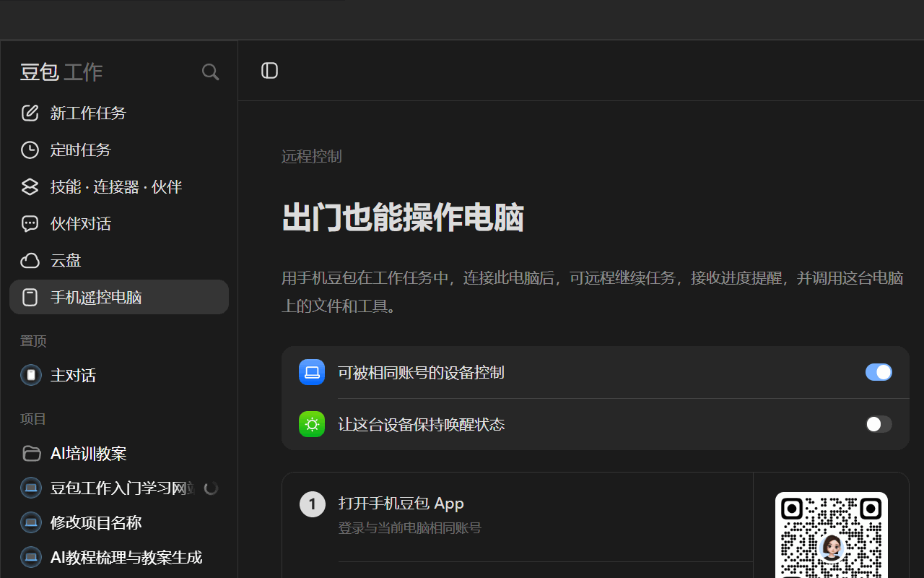The image size is (924, 578).
Task: Click the 远程控制 breadcrumb label
Action: [311, 156]
